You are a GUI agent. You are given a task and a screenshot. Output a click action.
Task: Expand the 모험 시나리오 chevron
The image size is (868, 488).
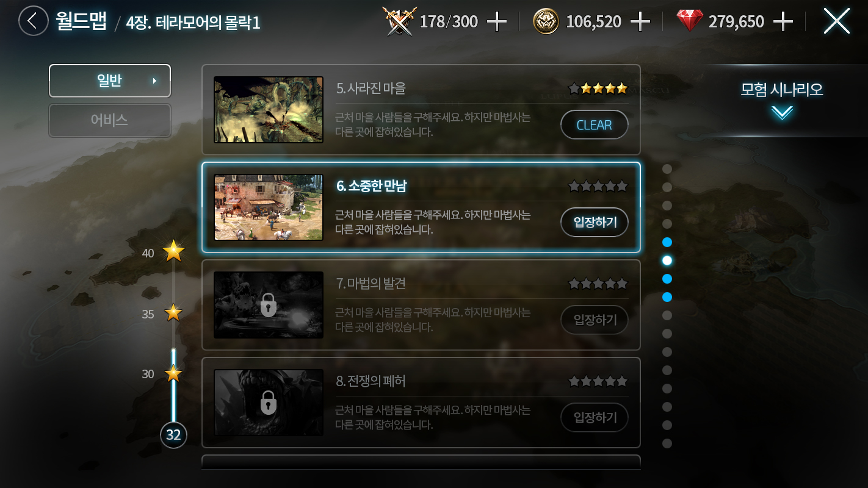tap(782, 113)
